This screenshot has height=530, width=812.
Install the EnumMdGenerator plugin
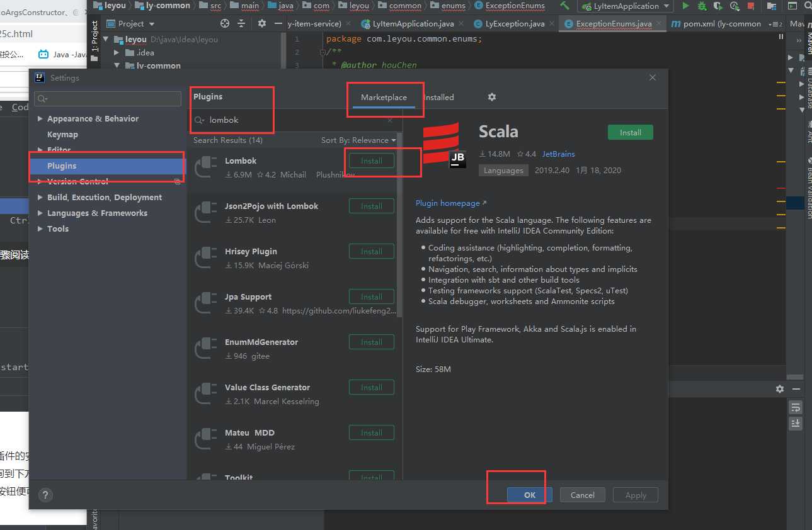click(x=372, y=342)
